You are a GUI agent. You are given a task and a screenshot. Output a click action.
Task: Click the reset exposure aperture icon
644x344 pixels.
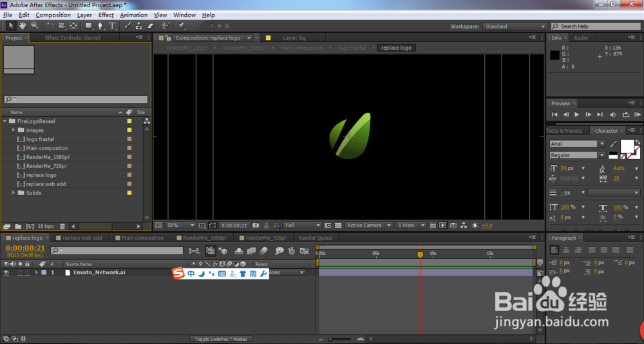[x=475, y=225]
